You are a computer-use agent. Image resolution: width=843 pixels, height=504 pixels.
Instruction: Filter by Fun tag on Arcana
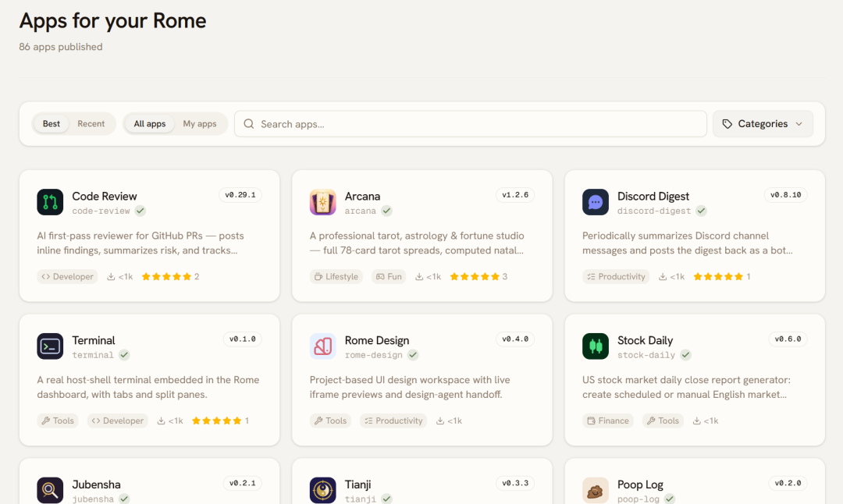[389, 277]
